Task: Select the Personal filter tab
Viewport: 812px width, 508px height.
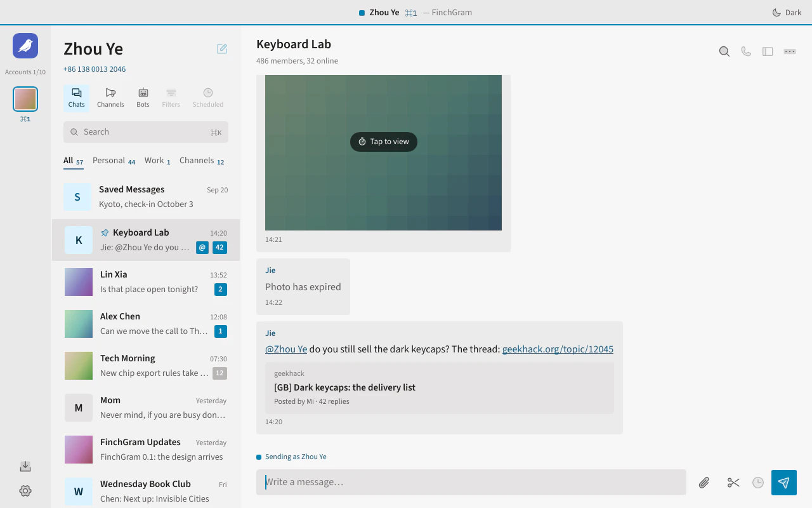Action: (x=114, y=161)
